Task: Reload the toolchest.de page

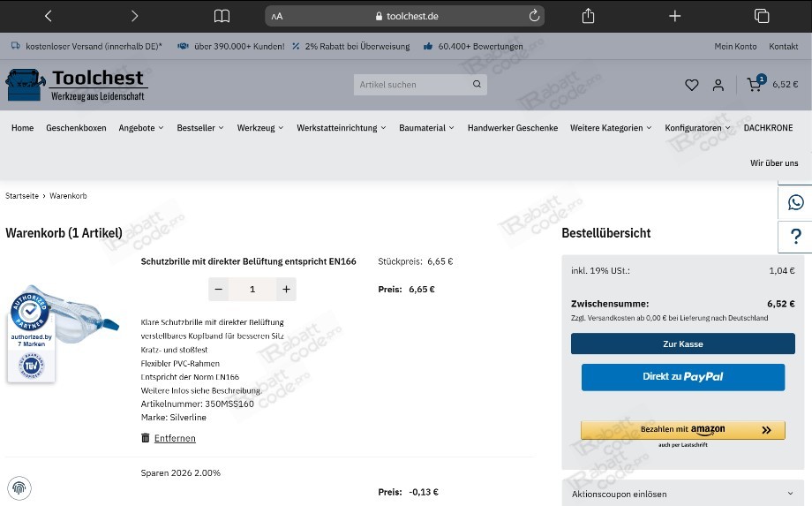Action: (x=534, y=16)
